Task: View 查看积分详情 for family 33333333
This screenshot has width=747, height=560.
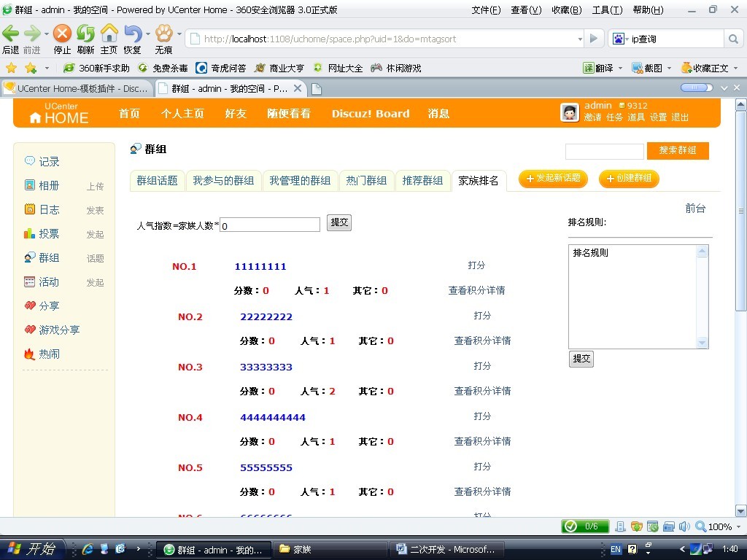Action: (482, 391)
